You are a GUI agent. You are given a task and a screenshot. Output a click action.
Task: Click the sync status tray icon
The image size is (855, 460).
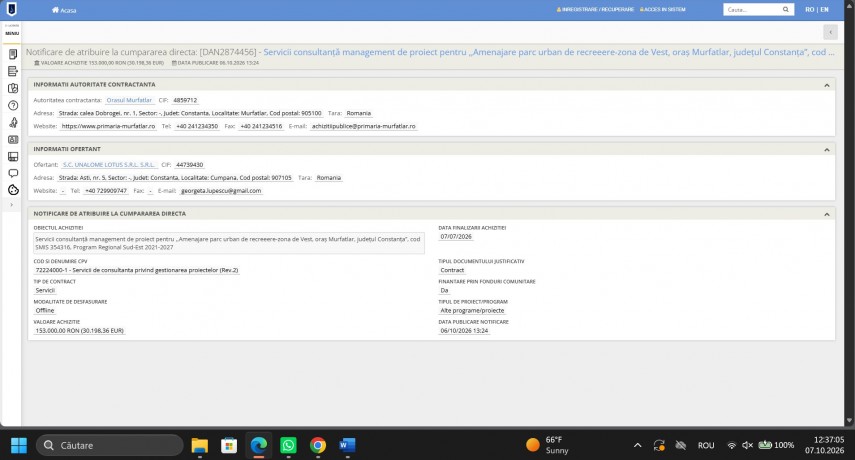[659, 445]
